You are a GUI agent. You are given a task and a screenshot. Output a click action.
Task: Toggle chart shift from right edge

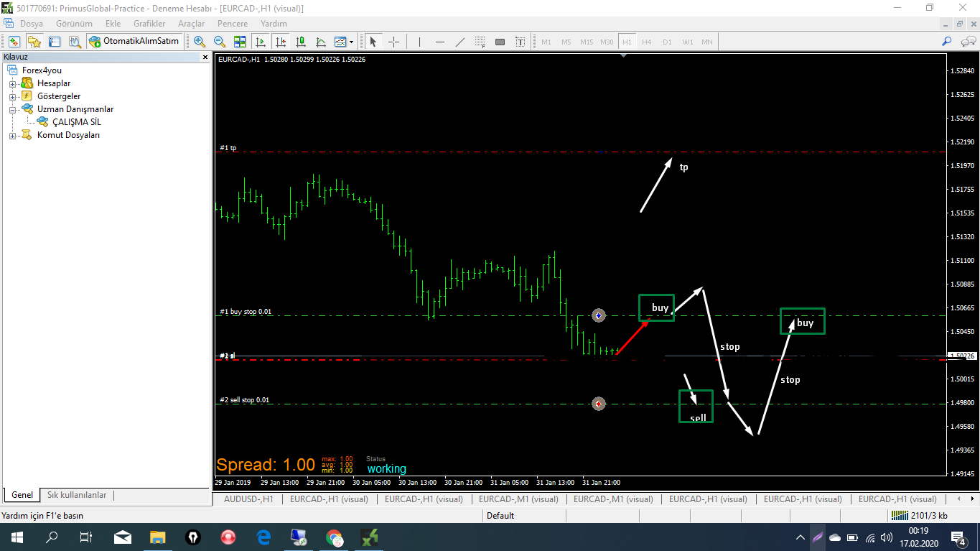pyautogui.click(x=281, y=42)
